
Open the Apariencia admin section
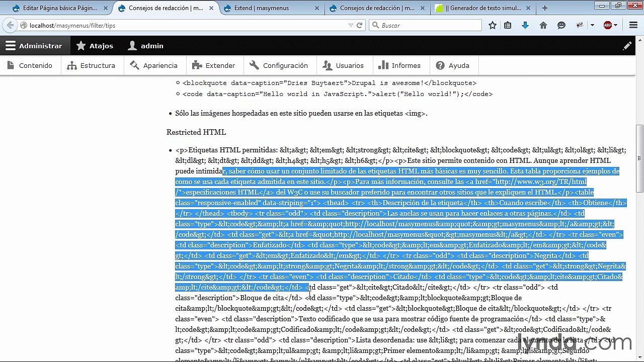coord(155,65)
